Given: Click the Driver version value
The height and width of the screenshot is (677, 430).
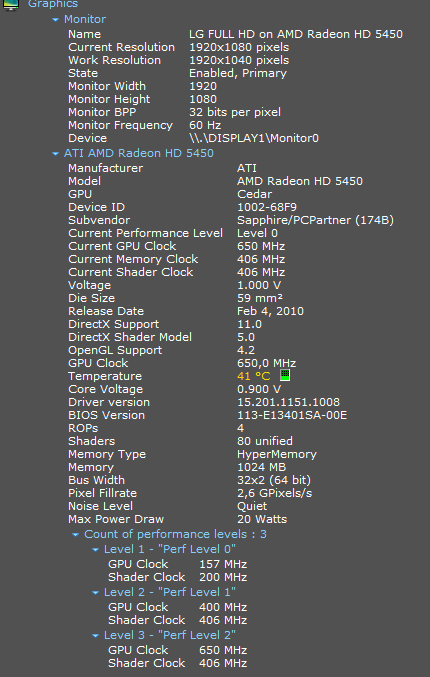Looking at the screenshot, I should (x=288, y=402).
